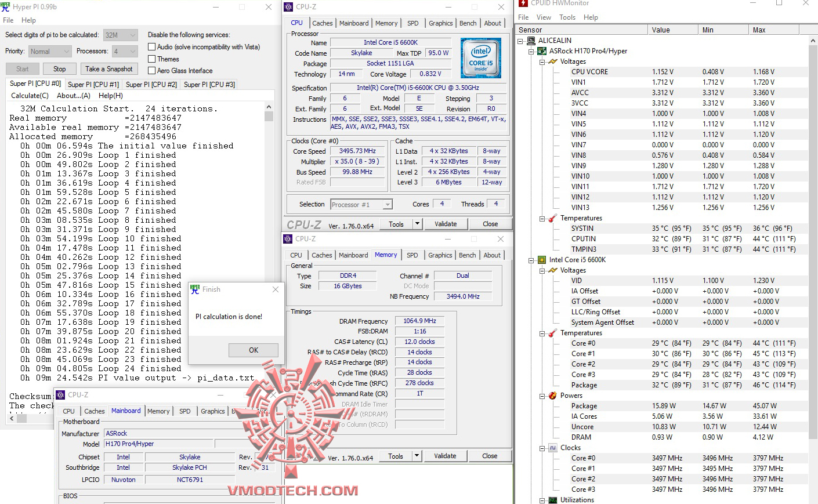818x504 pixels.
Task: Click the HWMonitor scroll up arrow
Action: click(813, 41)
